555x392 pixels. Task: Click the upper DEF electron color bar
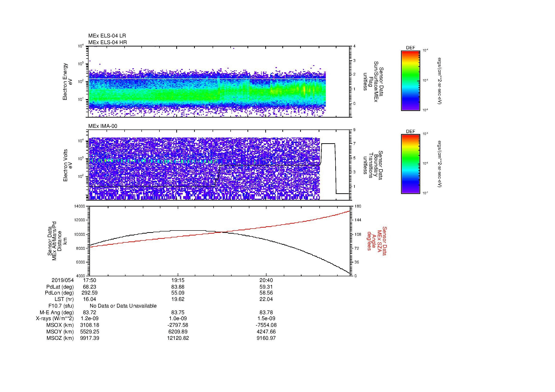tap(410, 80)
